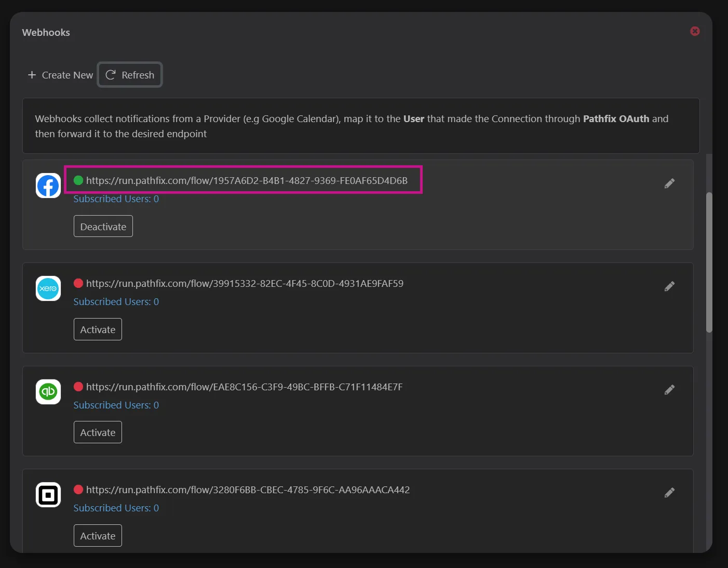Click URL ending FE0AF65D4D6B
Image resolution: width=728 pixels, height=568 pixels.
pos(247,180)
